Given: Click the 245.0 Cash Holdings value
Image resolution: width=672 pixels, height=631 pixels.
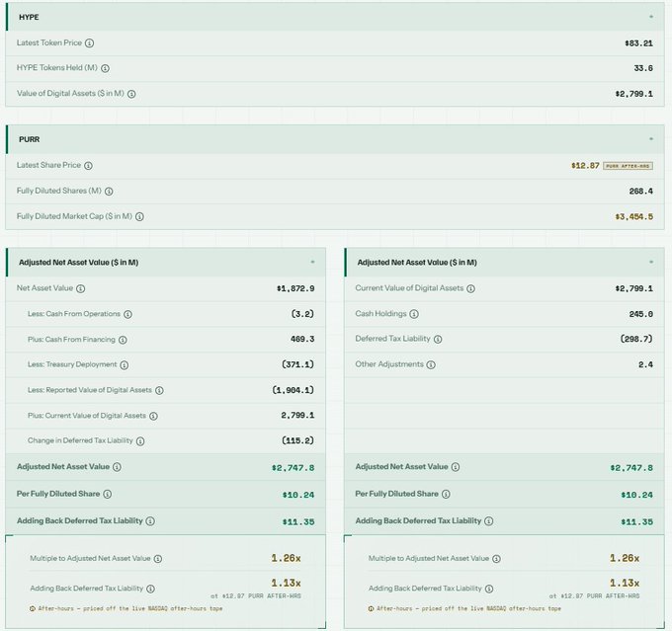Looking at the screenshot, I should [640, 314].
